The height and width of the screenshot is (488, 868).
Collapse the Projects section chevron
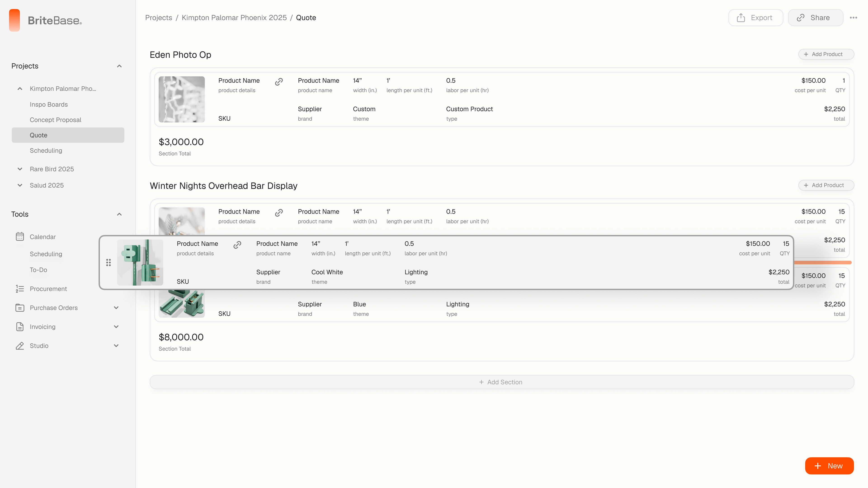(x=119, y=66)
